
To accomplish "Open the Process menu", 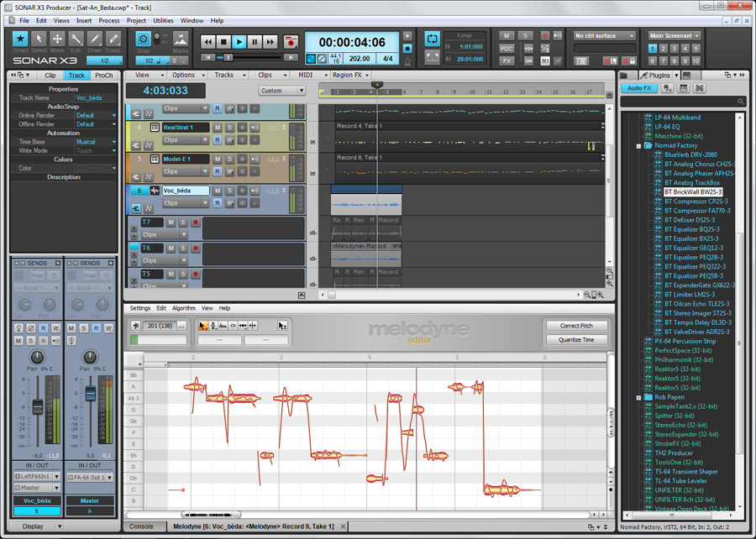I will (108, 20).
